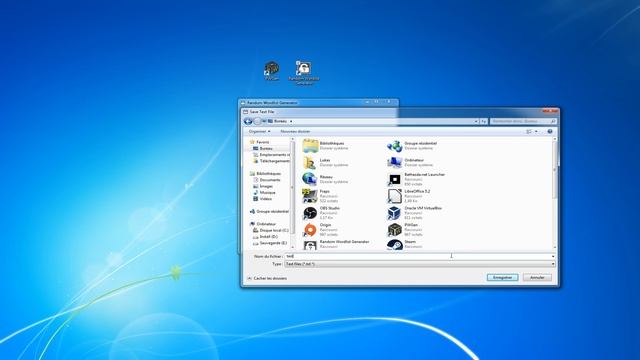640x360 pixels.
Task: Open Documents library in the navigation pane
Action: click(267, 180)
